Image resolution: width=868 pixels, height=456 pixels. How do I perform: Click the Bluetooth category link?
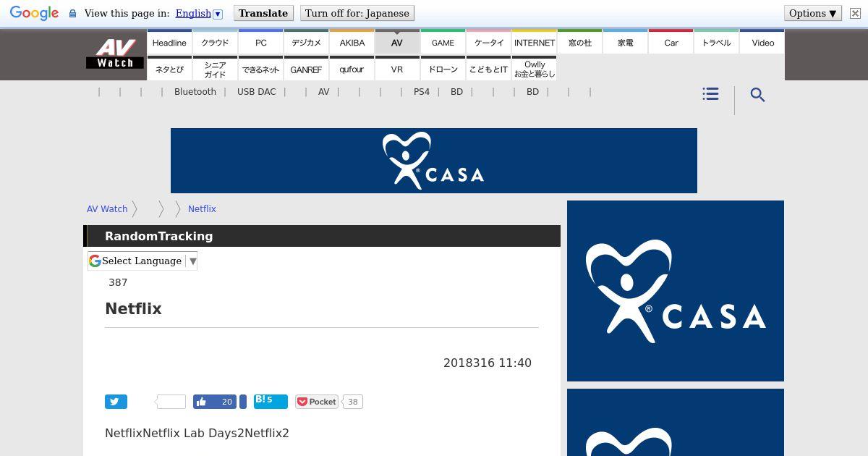[195, 92]
